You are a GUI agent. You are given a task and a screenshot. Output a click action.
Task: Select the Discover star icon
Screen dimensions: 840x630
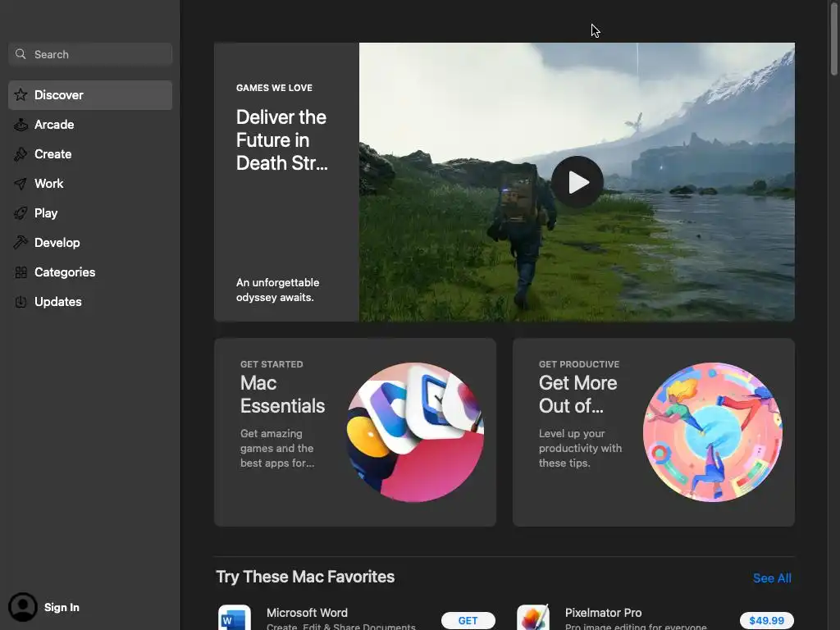[21, 95]
